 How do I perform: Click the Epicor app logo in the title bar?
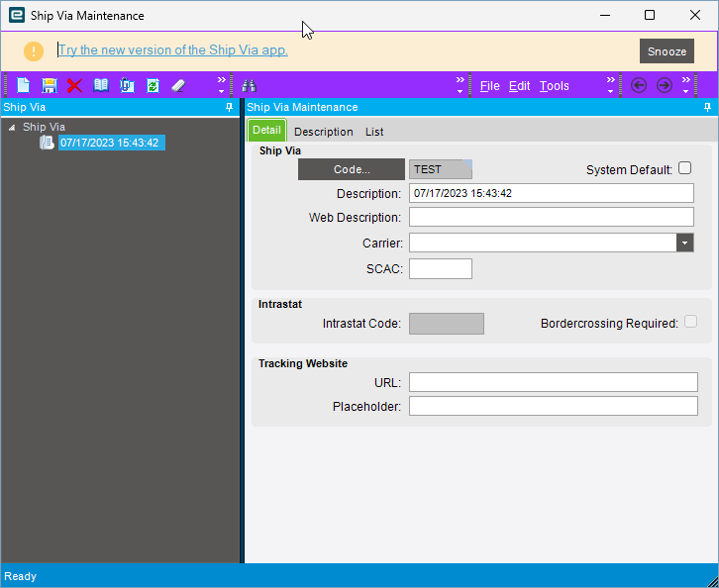[x=17, y=15]
